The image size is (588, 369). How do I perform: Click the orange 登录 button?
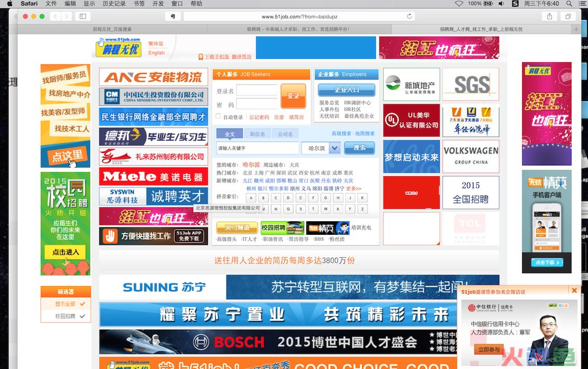[x=293, y=96]
